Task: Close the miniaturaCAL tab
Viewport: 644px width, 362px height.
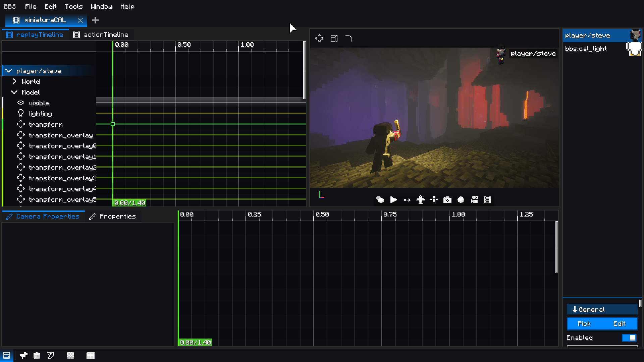Action: click(x=80, y=20)
